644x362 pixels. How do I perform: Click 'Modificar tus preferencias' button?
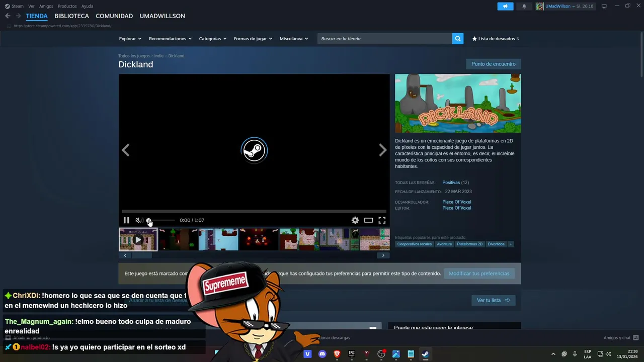pos(479,274)
